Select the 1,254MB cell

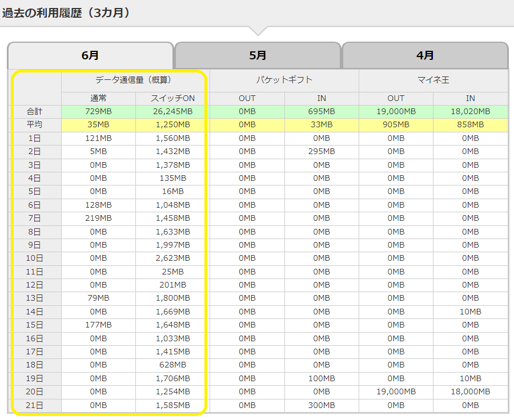[x=172, y=392]
